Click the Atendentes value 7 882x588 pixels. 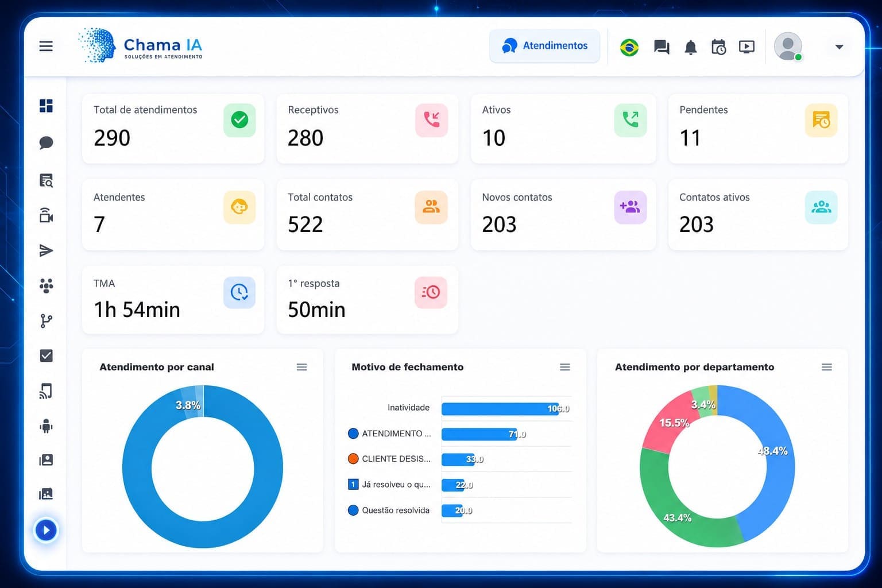click(99, 225)
